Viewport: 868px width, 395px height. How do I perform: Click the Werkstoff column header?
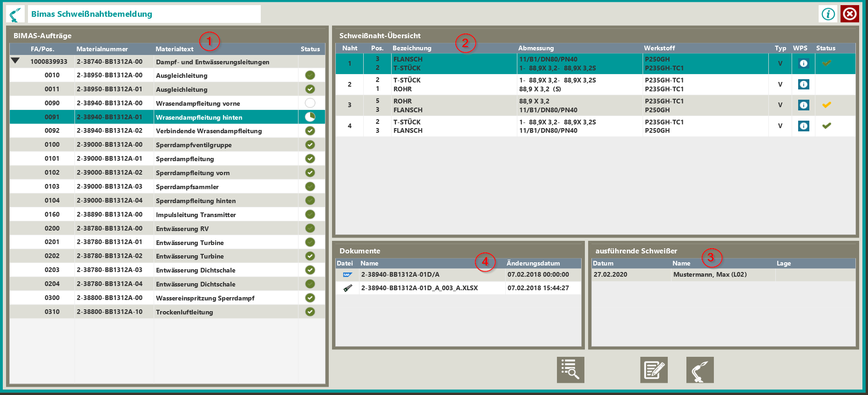(x=659, y=48)
